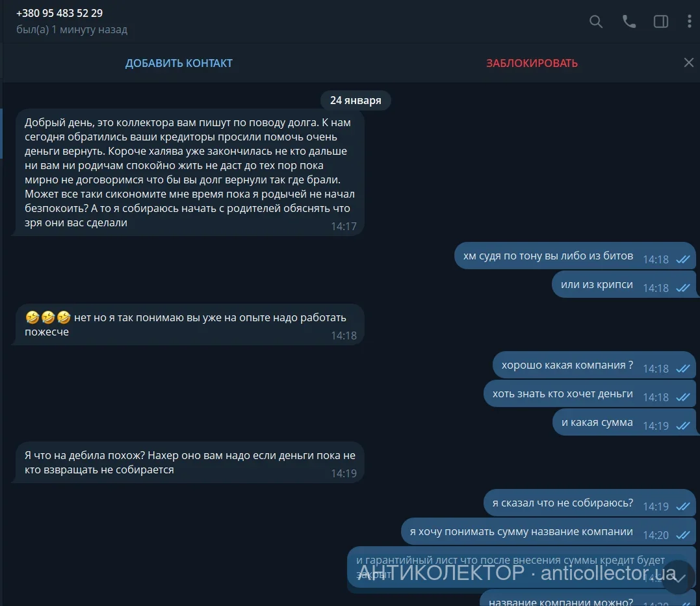Image resolution: width=700 pixels, height=606 pixels.
Task: Start a voice call with this contact
Action: coord(629,21)
